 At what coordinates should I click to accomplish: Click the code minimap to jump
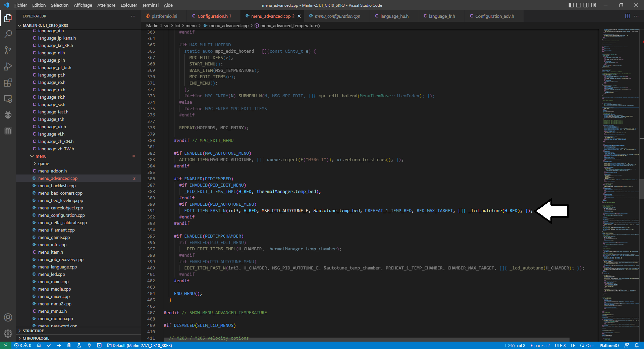tap(619, 185)
